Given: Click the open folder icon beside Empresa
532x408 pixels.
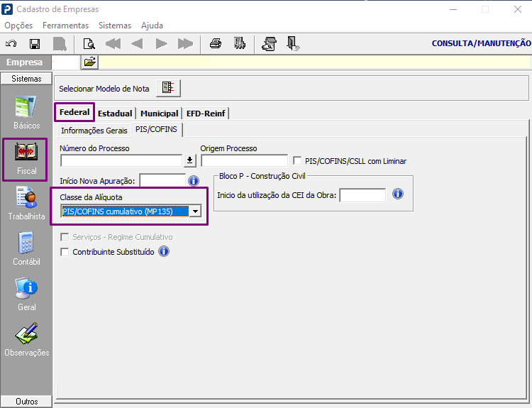Looking at the screenshot, I should [x=89, y=62].
